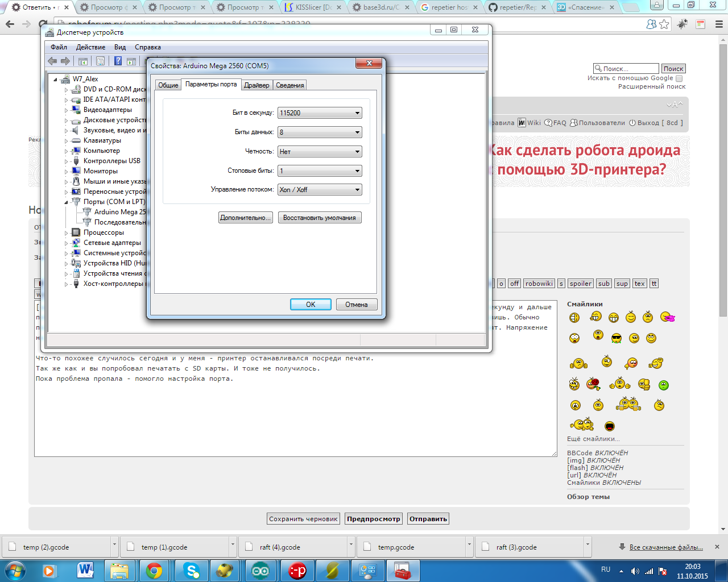Screen dimensions: 728x582
Task: Switch to the Драйвер tab
Action: click(257, 85)
